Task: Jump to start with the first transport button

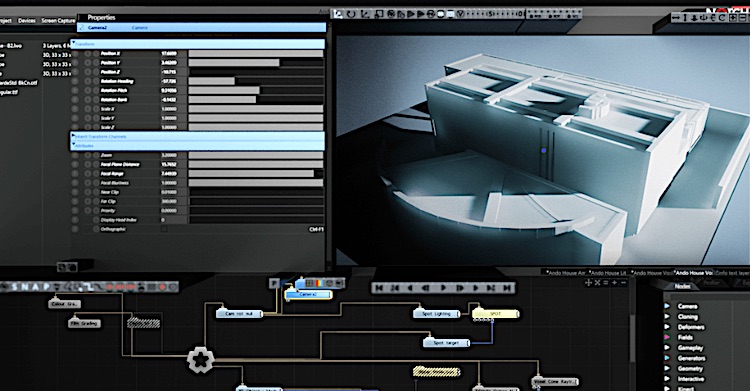Action: point(379,288)
